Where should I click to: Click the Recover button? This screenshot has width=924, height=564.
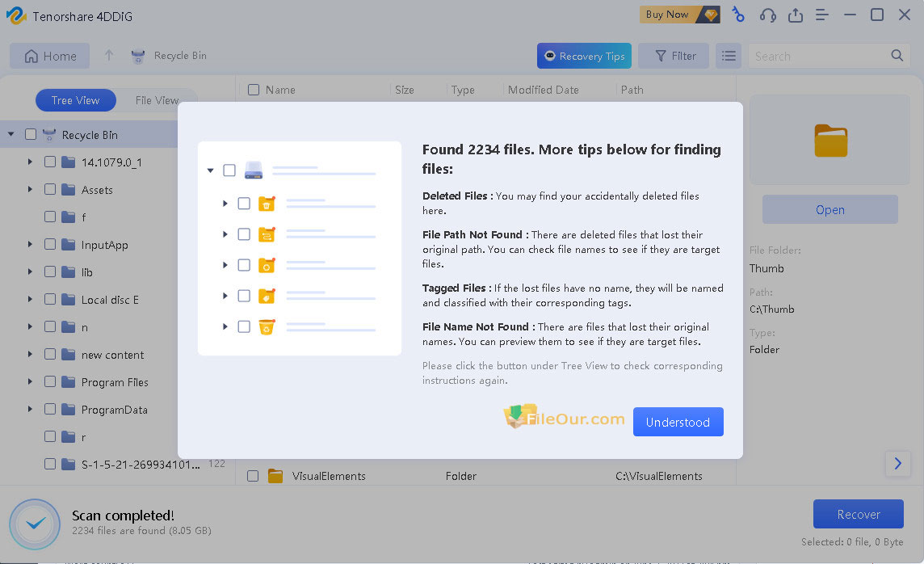858,514
